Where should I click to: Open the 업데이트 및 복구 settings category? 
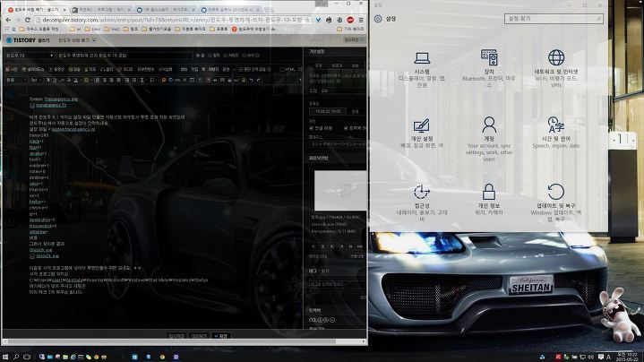point(556,203)
